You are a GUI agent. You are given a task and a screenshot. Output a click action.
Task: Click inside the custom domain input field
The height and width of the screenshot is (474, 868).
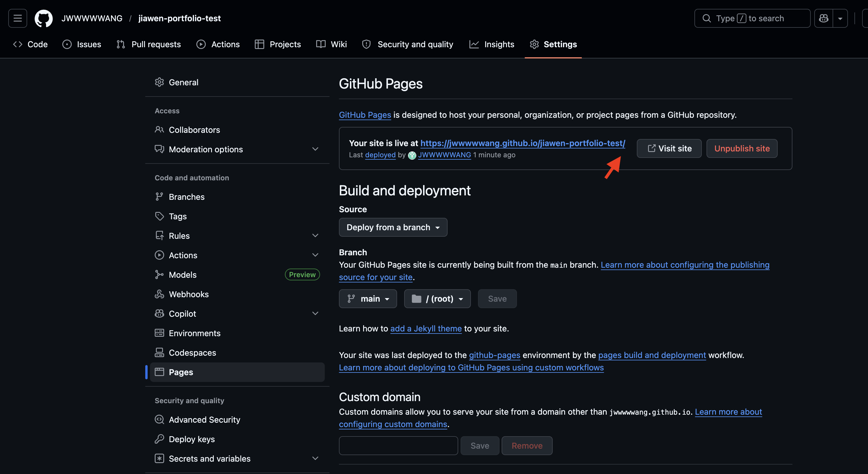398,445
